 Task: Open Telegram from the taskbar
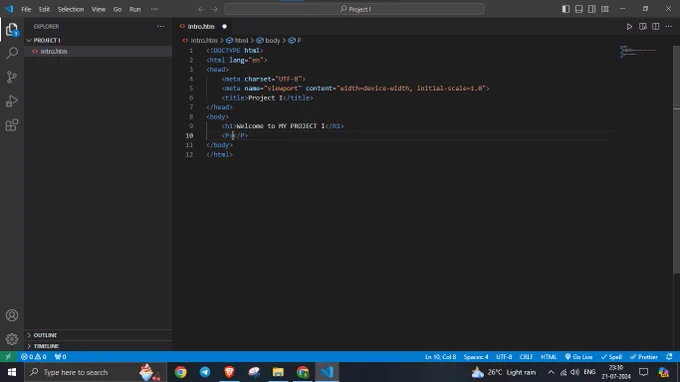point(205,372)
